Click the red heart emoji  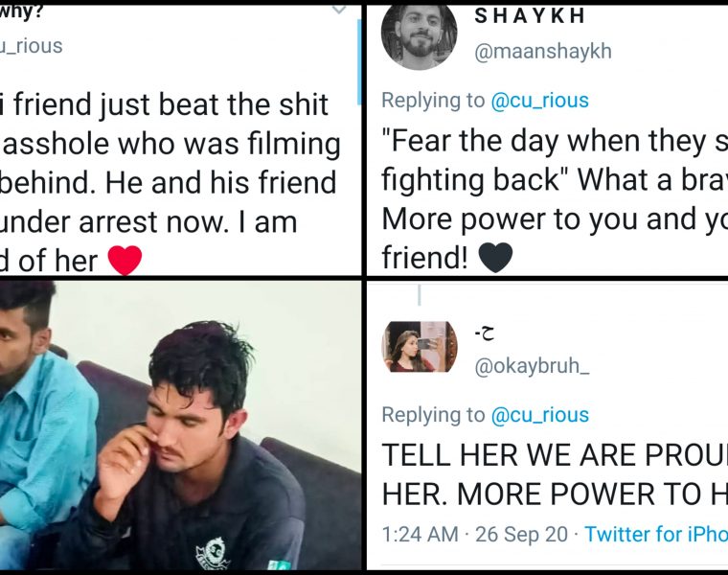click(x=125, y=260)
